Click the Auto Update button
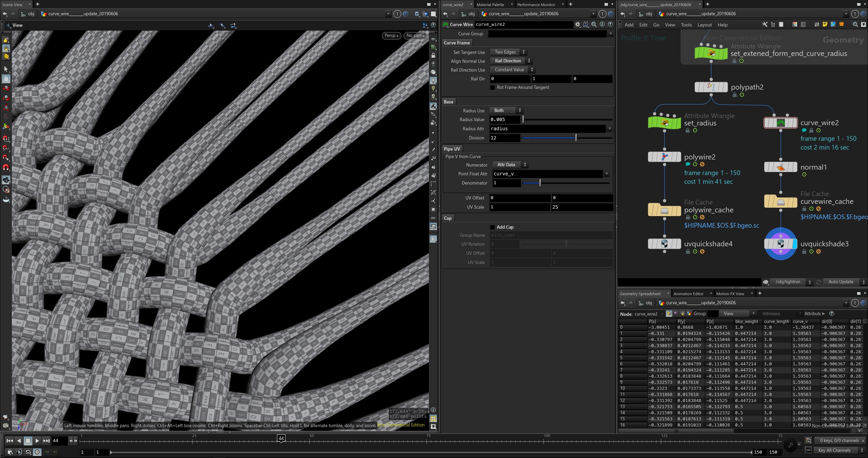The width and height of the screenshot is (868, 458). point(841,282)
